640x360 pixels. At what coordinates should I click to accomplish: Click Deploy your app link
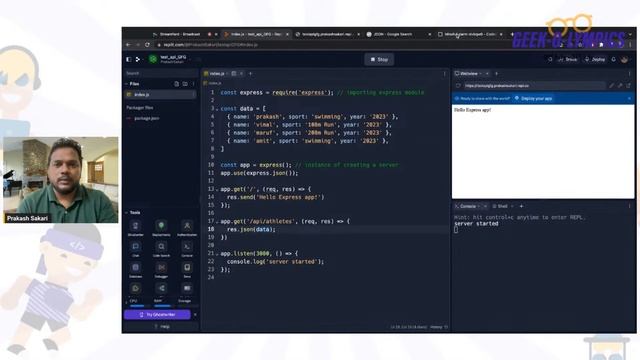point(533,98)
